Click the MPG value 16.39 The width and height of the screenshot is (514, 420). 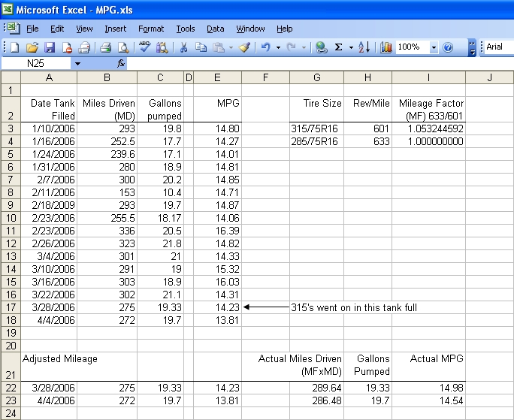click(x=217, y=231)
